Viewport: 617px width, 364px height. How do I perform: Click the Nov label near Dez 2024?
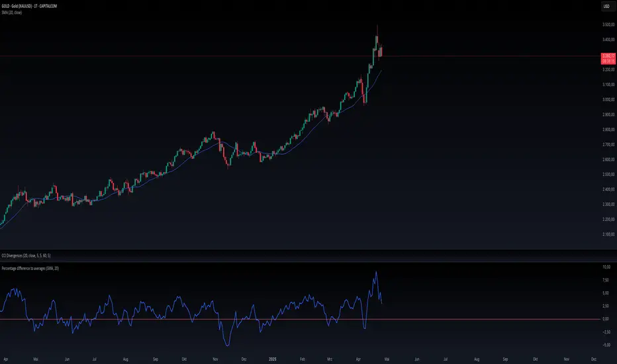point(215,359)
